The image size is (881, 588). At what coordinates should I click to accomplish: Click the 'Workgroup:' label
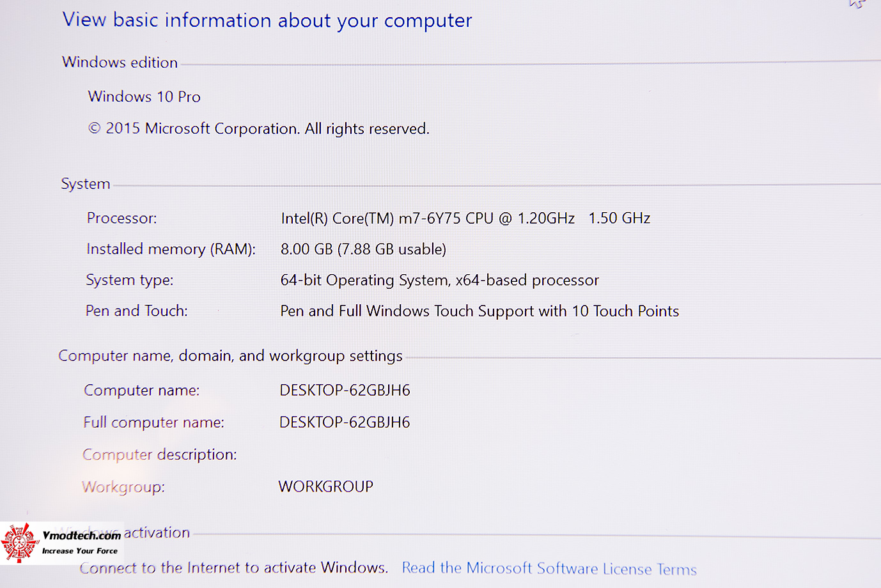(x=123, y=487)
